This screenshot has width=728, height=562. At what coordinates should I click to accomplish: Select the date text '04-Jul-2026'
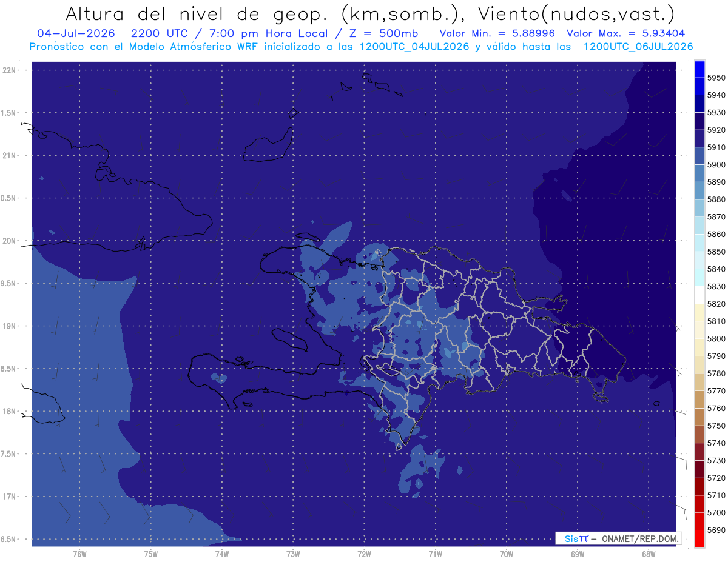click(x=75, y=33)
